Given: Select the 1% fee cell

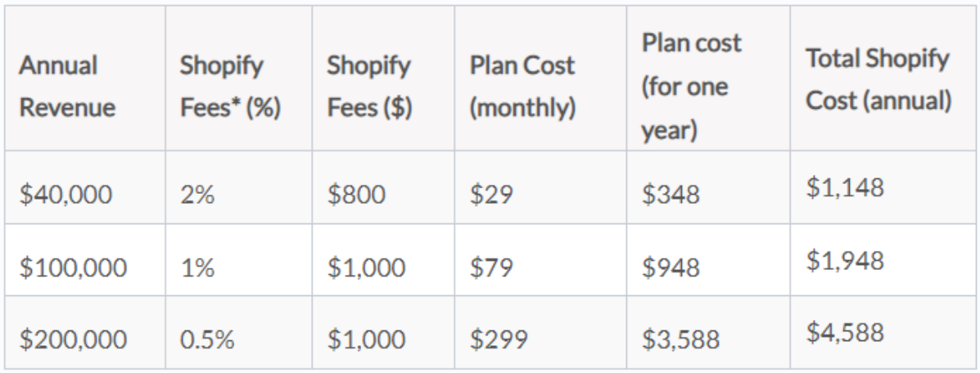Looking at the screenshot, I should coord(239,260).
